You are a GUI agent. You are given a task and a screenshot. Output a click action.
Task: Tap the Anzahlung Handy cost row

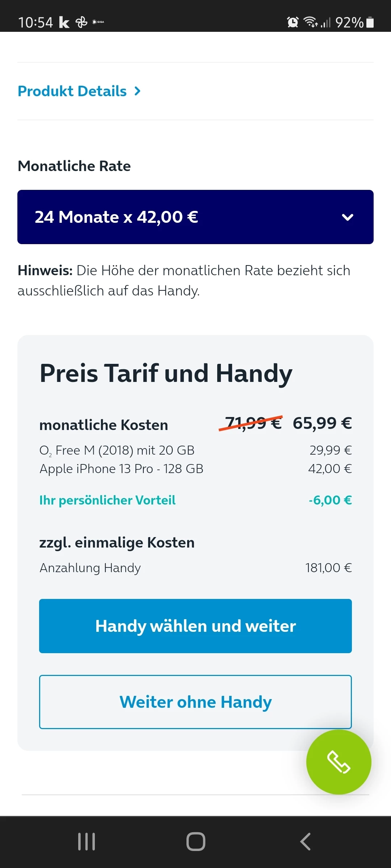[x=90, y=568]
